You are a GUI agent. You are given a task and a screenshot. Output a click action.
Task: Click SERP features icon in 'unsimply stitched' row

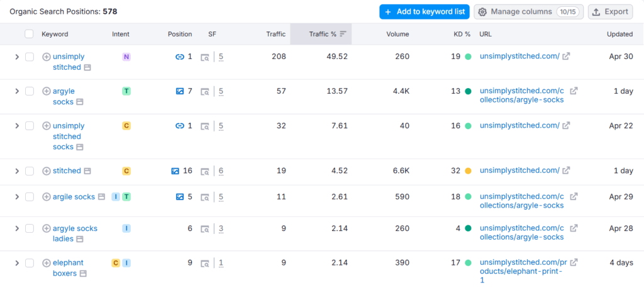pyautogui.click(x=204, y=57)
